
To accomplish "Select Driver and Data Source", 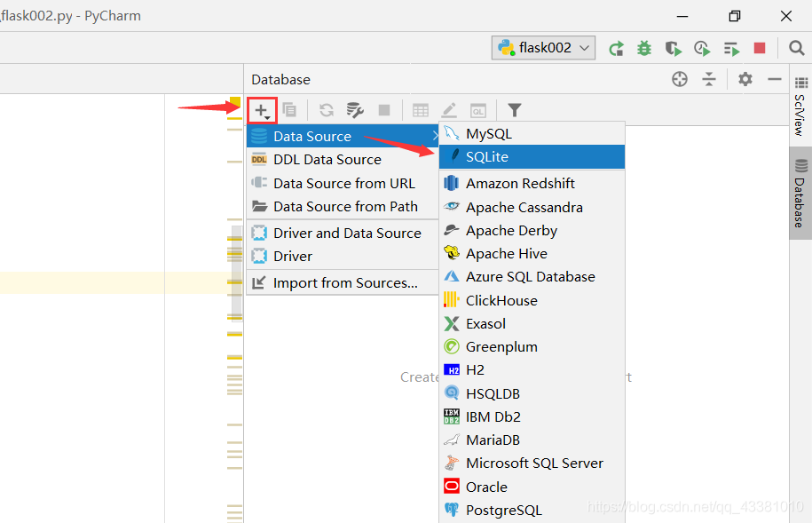I will pyautogui.click(x=343, y=234).
